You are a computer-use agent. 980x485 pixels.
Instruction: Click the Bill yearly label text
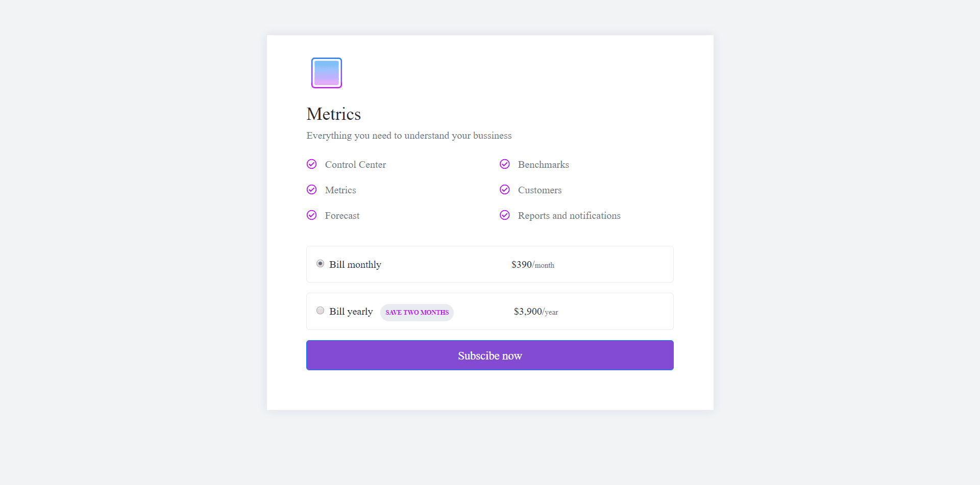[x=351, y=311]
